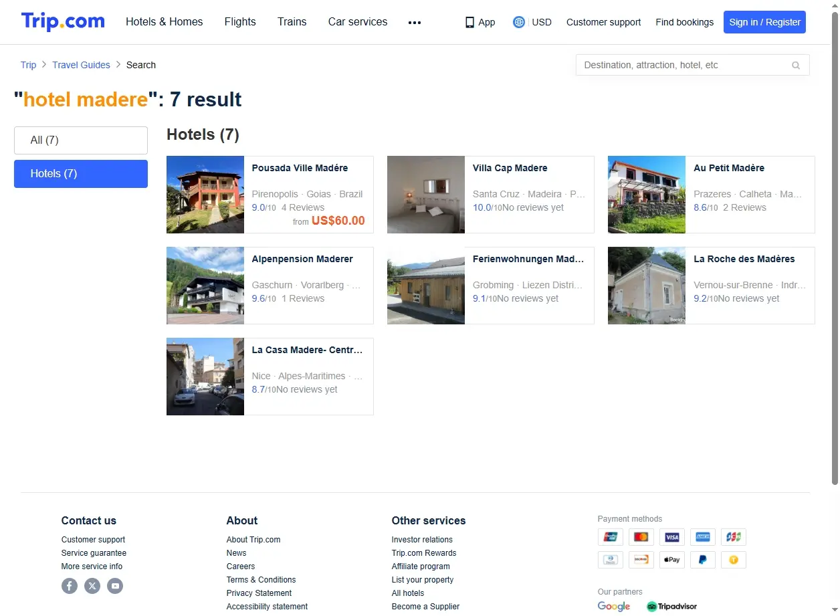Click the La Roche des Madères title
The image size is (840, 616).
pyautogui.click(x=744, y=259)
